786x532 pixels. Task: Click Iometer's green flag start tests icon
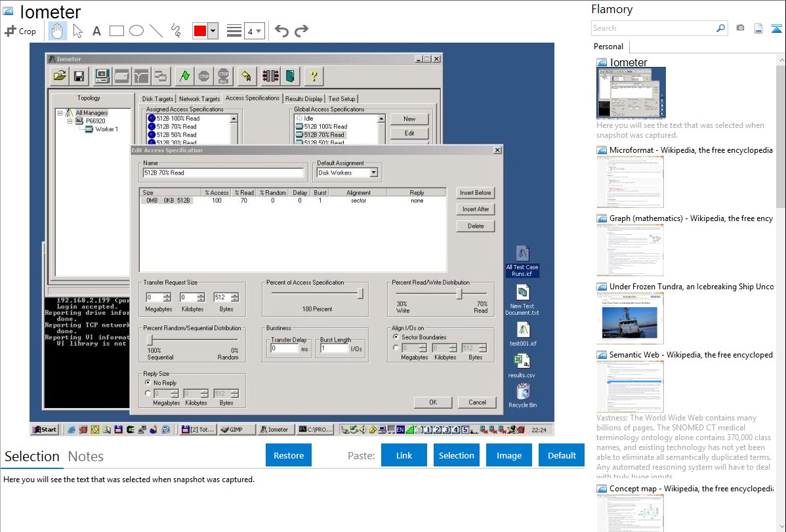tap(184, 76)
